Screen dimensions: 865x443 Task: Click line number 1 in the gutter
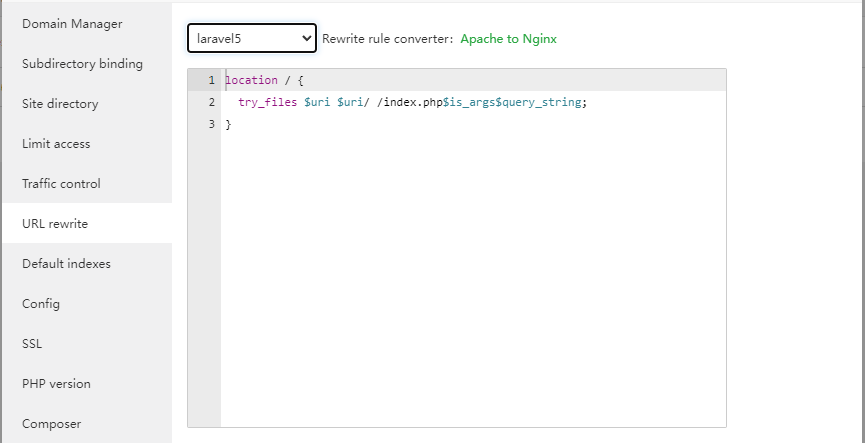pyautogui.click(x=211, y=80)
